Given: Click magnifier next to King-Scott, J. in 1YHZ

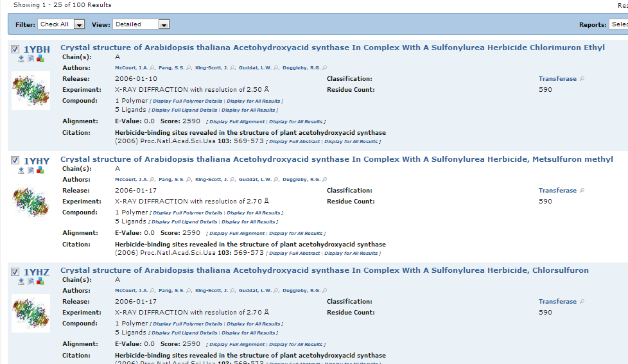Looking at the screenshot, I should [232, 291].
